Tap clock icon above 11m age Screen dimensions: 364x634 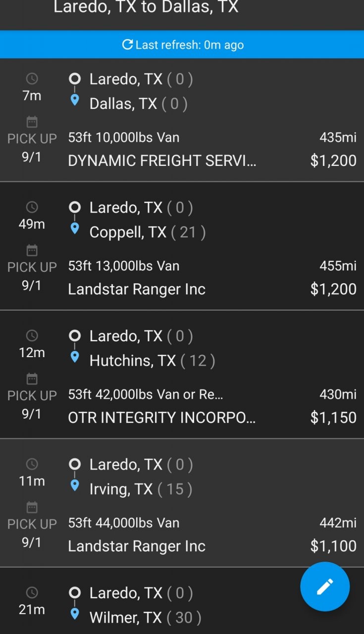pos(32,464)
